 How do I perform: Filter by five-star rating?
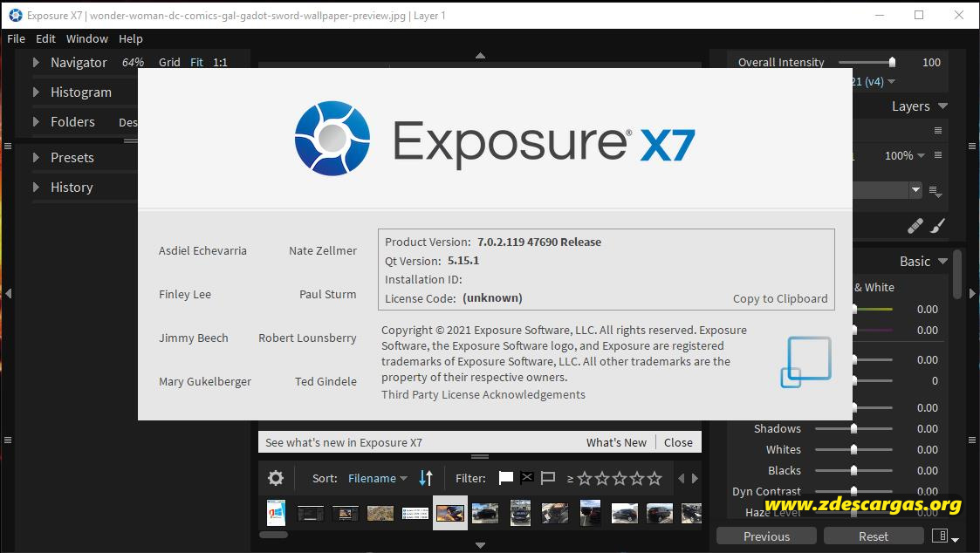click(654, 479)
